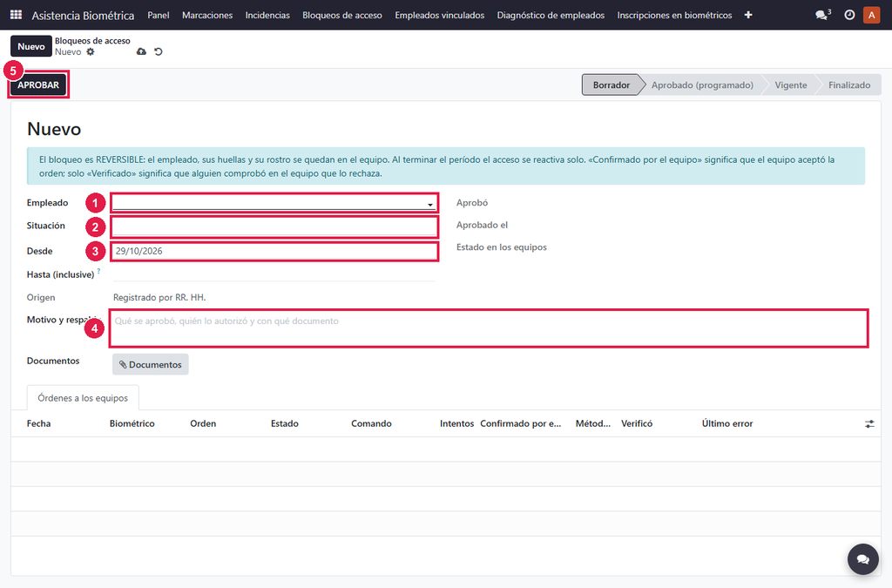Go to the Marcaciones menu
The height and width of the screenshot is (588, 892).
point(207,15)
